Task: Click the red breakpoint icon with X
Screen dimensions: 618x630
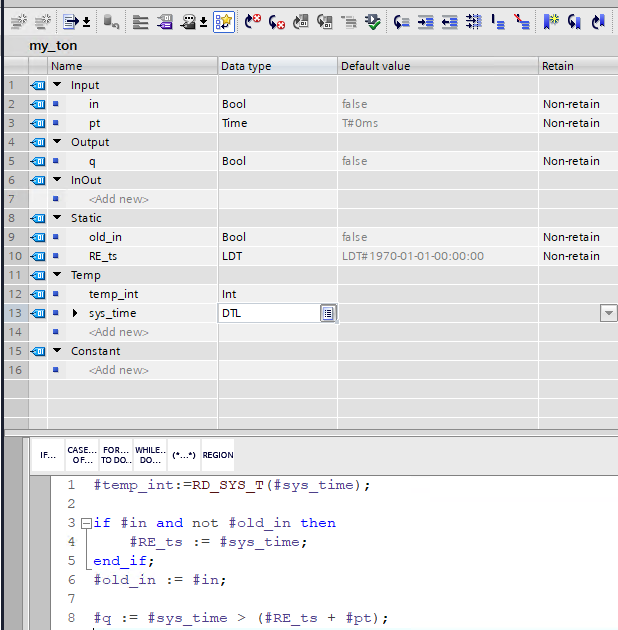Action: point(277,20)
